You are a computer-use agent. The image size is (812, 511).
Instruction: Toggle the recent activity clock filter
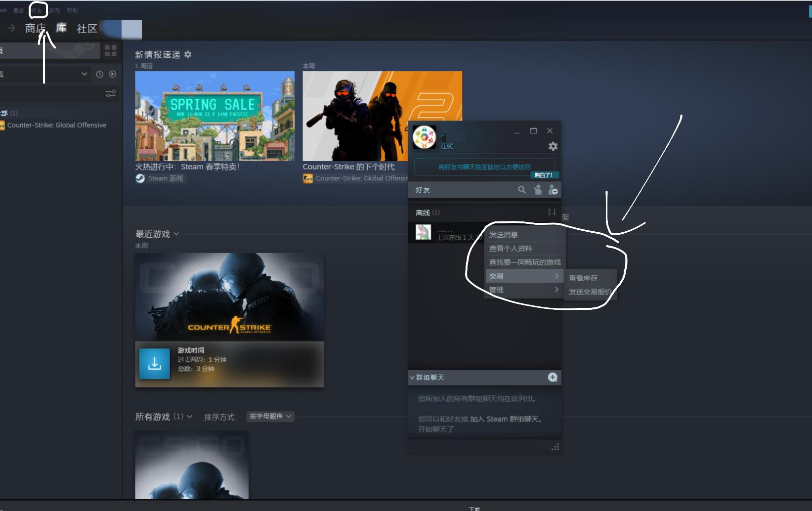(99, 74)
